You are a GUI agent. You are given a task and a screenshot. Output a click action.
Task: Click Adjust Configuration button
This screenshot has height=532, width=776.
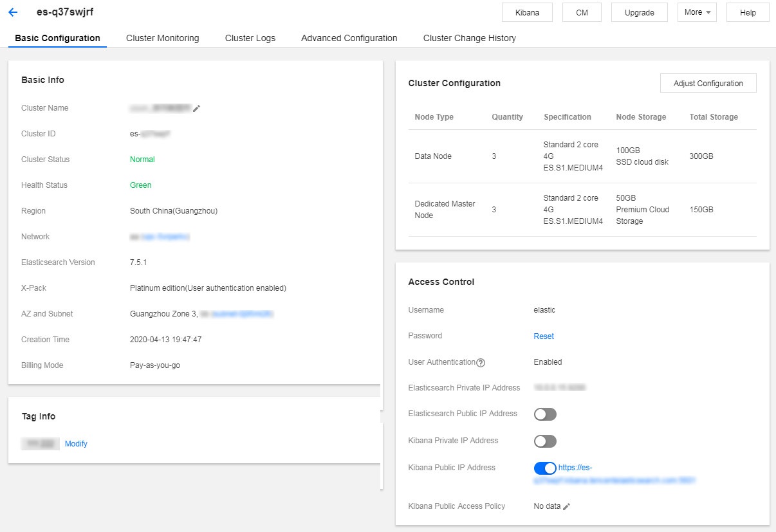[x=708, y=84]
